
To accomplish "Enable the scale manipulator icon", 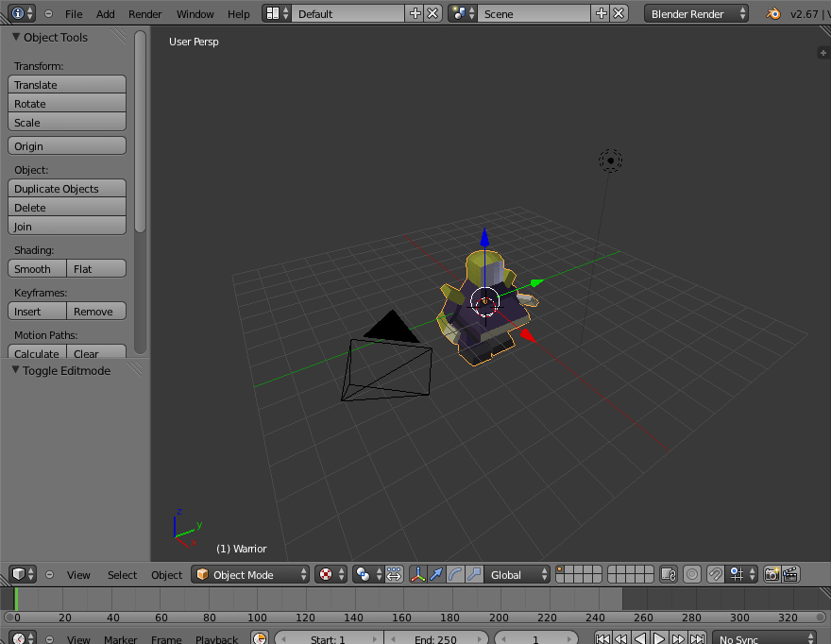I will [473, 574].
